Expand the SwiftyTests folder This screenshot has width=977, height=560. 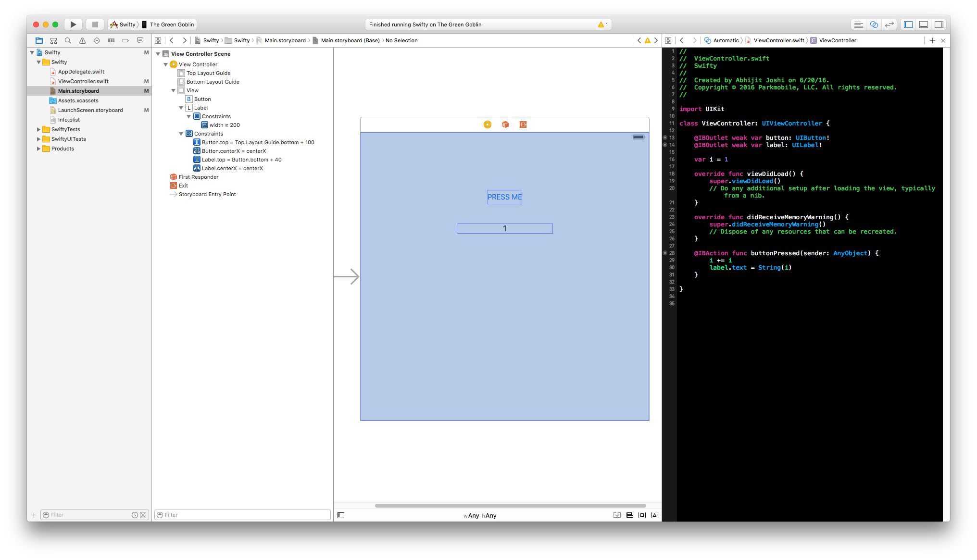[x=39, y=129]
